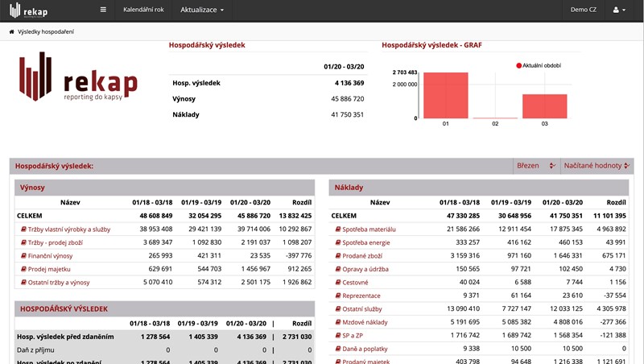Click book icon beside Prodej majetku
The width and height of the screenshot is (644, 364).
[23, 268]
